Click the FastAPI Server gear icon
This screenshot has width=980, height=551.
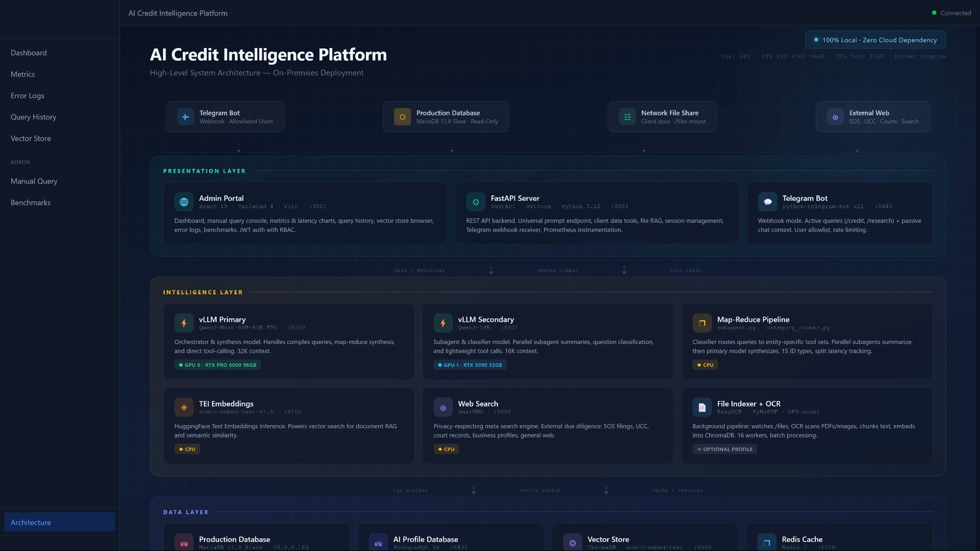point(476,202)
